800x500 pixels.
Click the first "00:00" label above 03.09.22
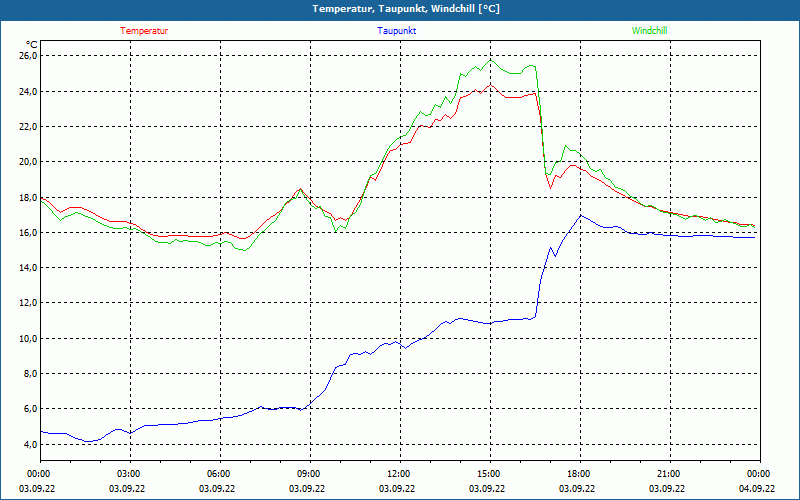(x=40, y=474)
